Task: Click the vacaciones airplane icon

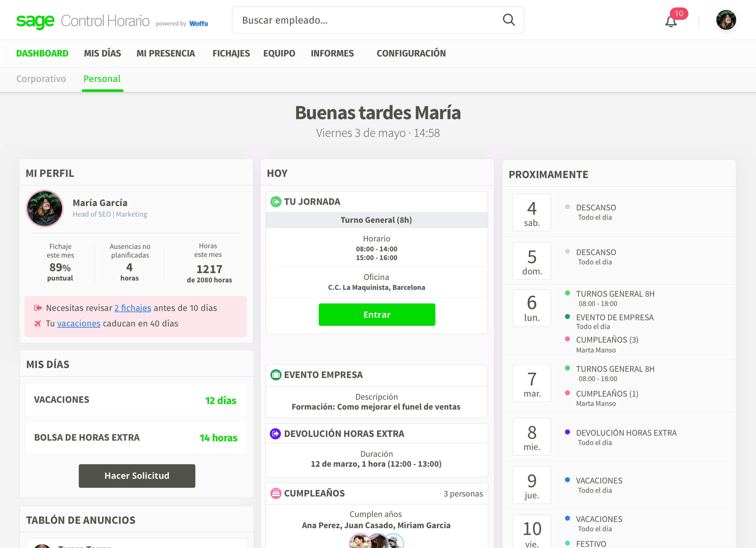Action: click(x=38, y=324)
